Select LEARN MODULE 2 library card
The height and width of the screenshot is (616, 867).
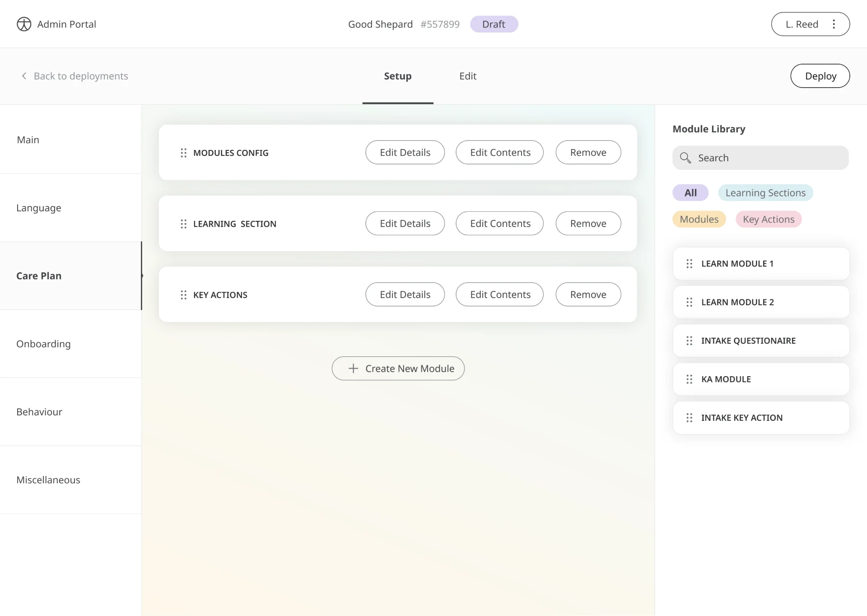point(761,302)
